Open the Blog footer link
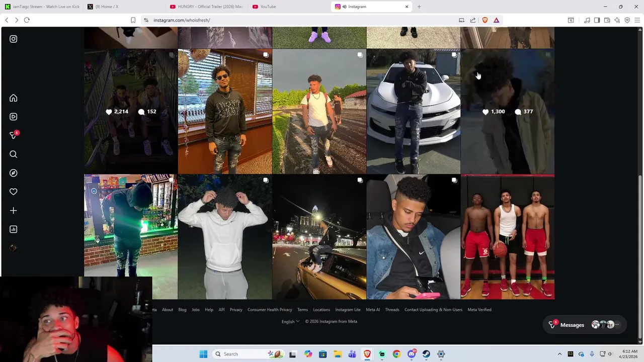 click(x=182, y=310)
